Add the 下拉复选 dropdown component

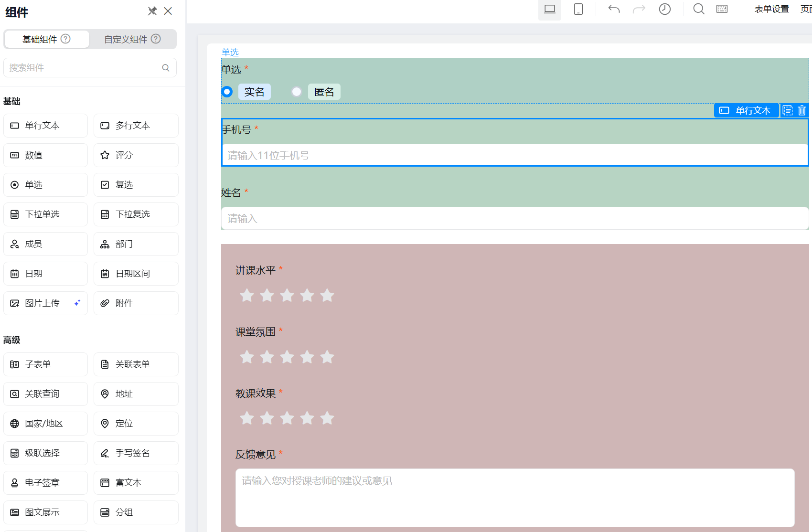coord(136,214)
